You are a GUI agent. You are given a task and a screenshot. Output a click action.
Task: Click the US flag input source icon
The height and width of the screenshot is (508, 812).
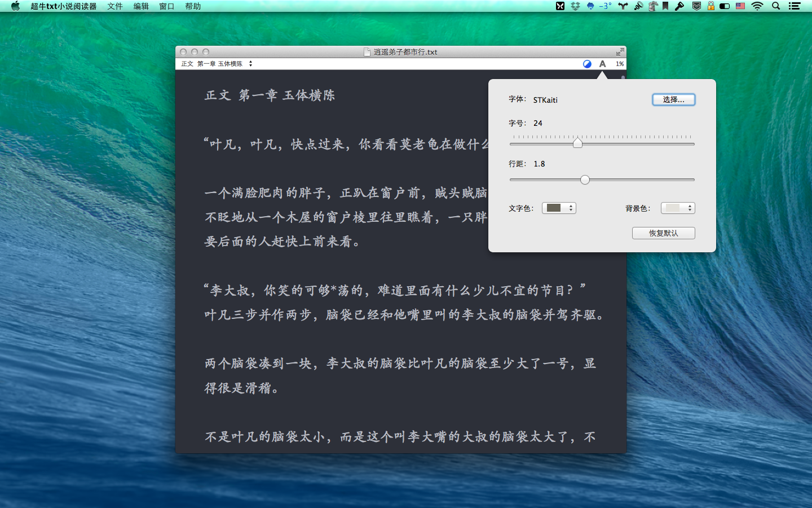tap(740, 6)
